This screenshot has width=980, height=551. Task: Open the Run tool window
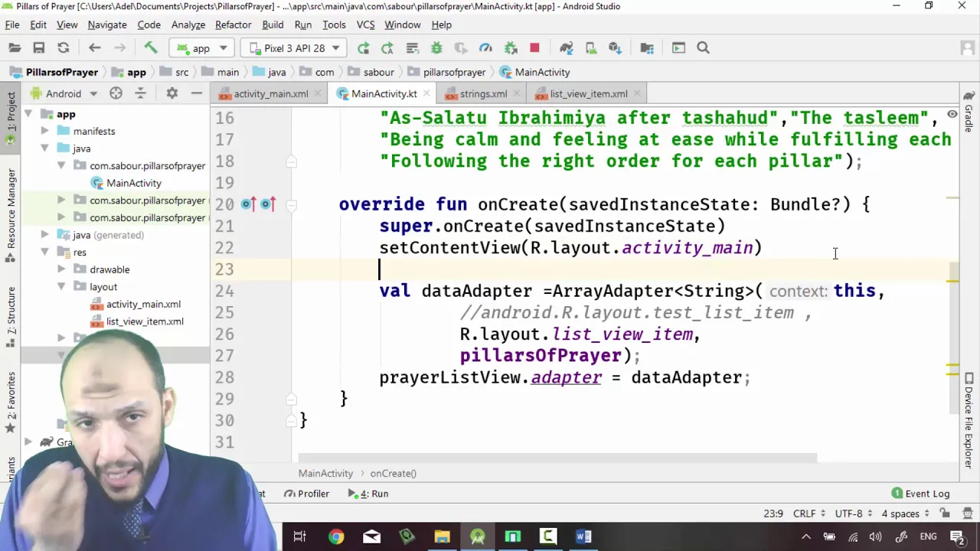pyautogui.click(x=368, y=494)
